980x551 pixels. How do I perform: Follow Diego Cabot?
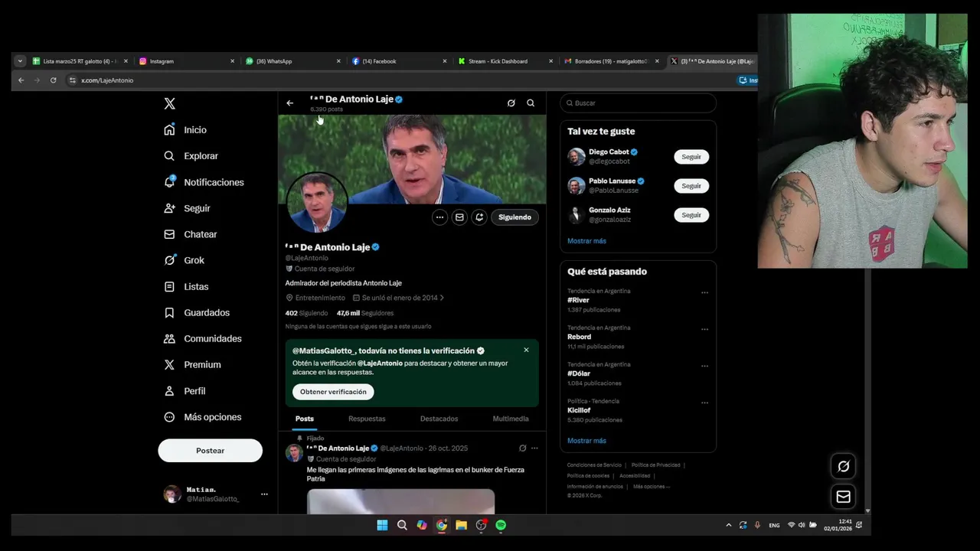click(691, 157)
